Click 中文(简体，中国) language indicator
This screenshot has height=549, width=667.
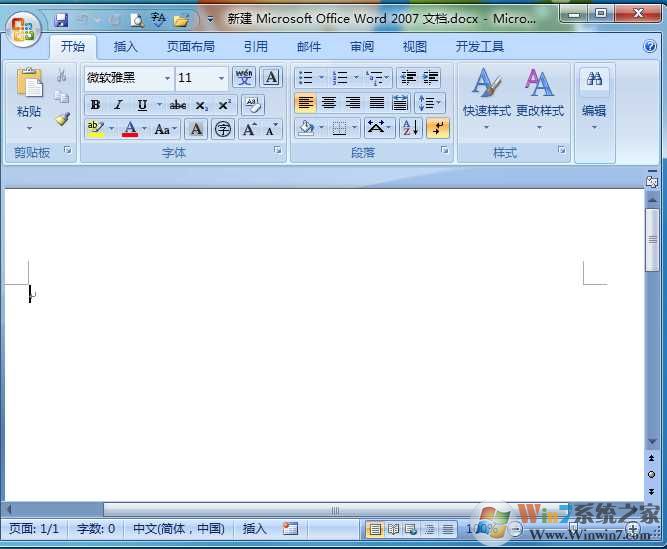point(179,529)
